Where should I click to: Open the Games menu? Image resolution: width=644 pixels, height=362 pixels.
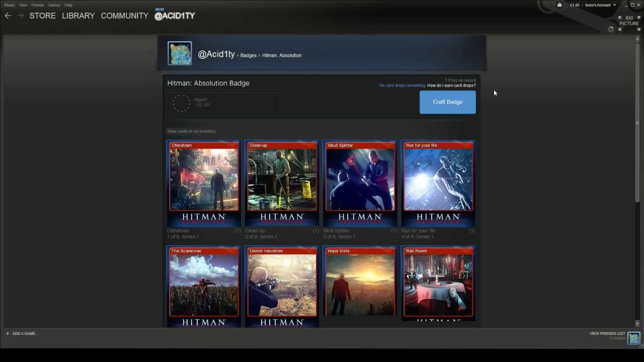(x=54, y=5)
